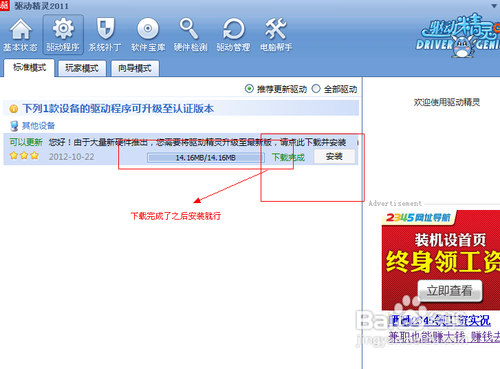Open the 软件宝库 disc icon
The image size is (500, 369).
[x=148, y=34]
